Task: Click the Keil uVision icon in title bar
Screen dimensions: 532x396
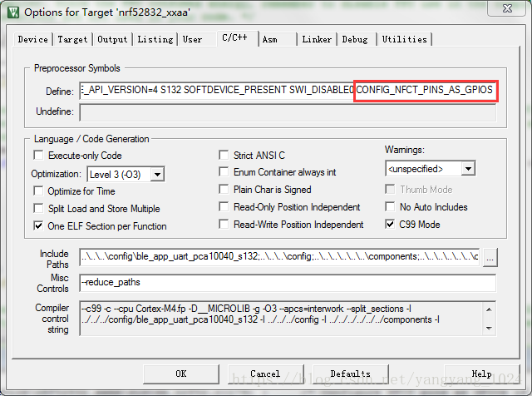Action: (x=13, y=12)
